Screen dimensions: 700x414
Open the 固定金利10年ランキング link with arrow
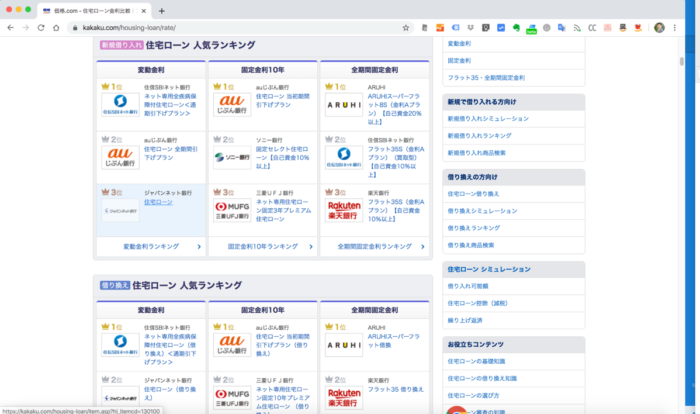coord(263,247)
